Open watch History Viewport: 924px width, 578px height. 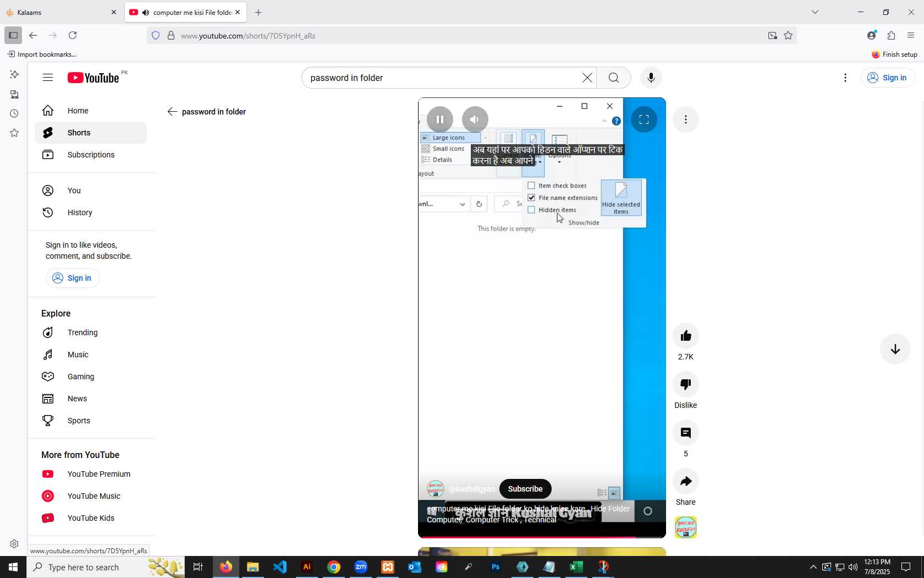click(x=91, y=212)
